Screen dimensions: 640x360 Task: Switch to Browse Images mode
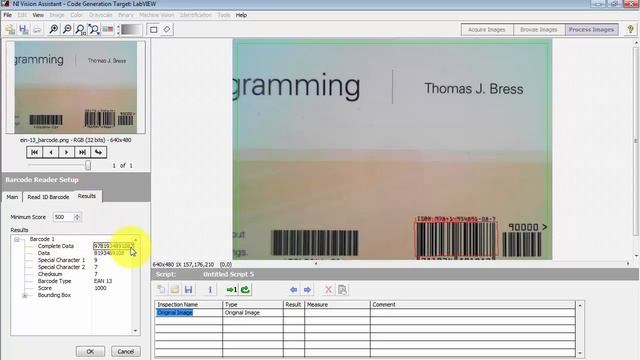[538, 29]
